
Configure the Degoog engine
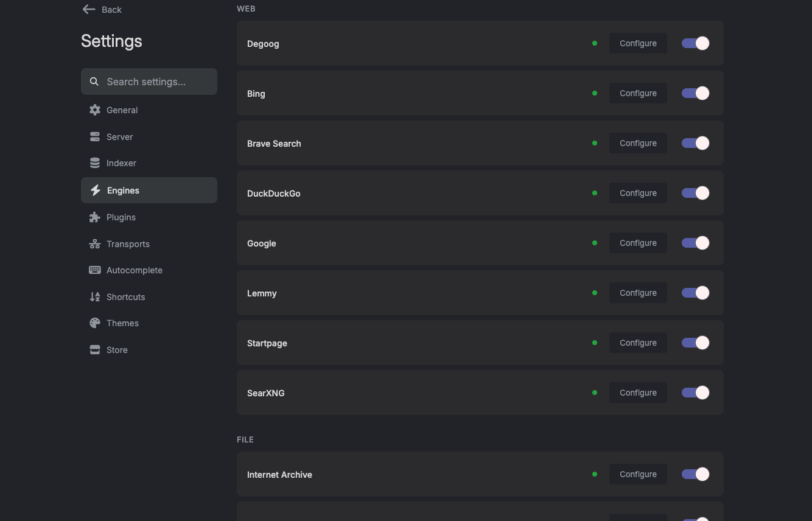tap(638, 43)
